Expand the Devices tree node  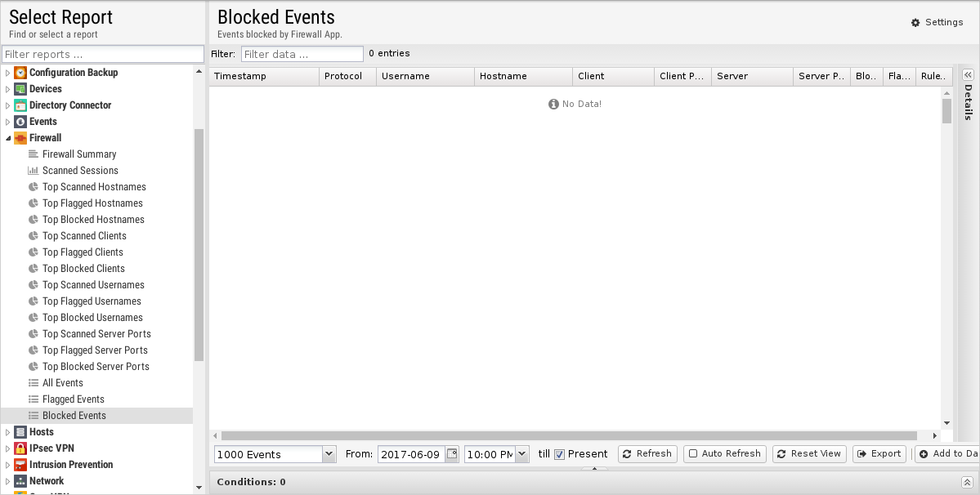[x=8, y=89]
